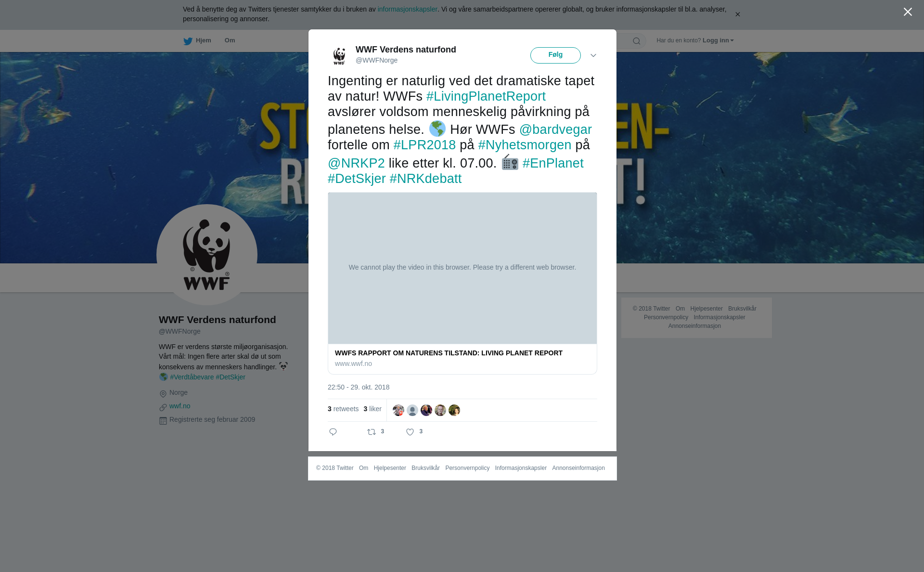The image size is (924, 572).
Task: Retweet the WWF tweet
Action: [372, 432]
